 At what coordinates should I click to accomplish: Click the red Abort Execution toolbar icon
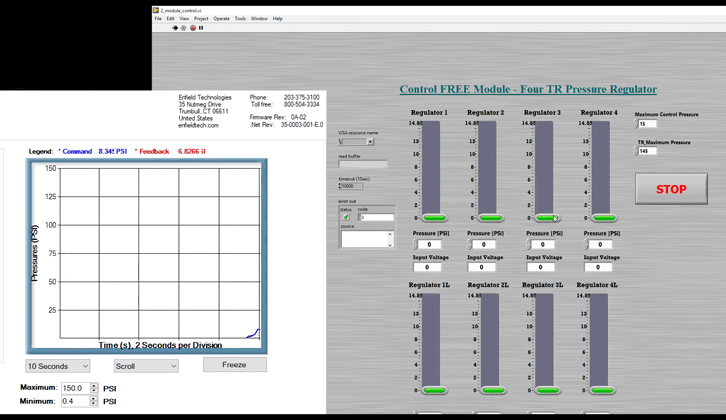pos(193,28)
